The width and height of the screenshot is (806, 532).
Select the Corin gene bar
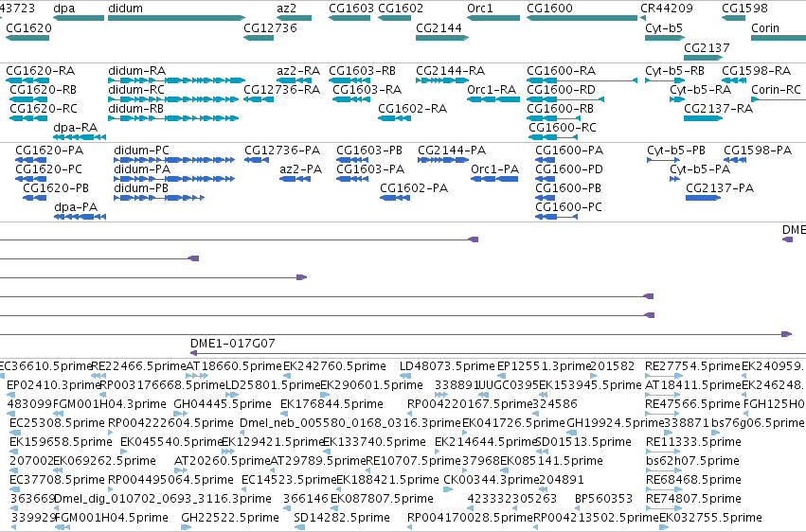pos(779,38)
